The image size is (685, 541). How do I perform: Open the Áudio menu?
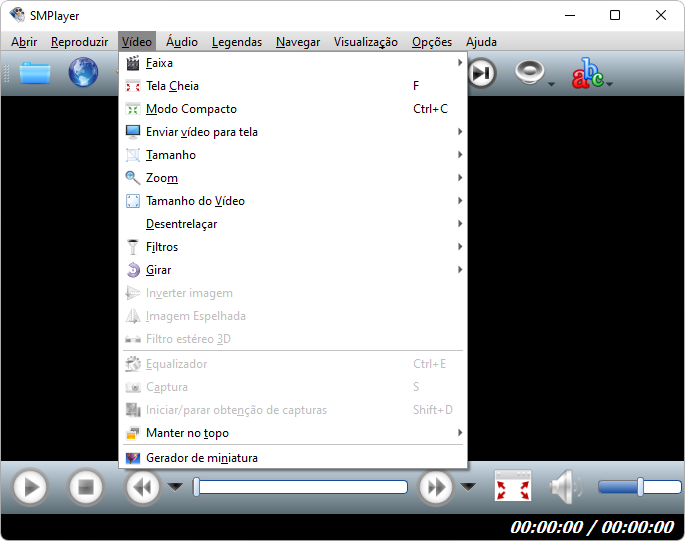[x=182, y=42]
